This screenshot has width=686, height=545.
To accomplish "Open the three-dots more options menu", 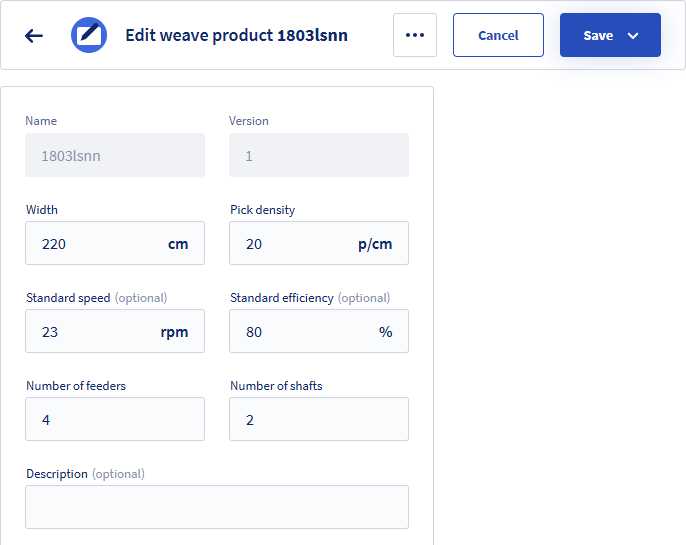I will [x=415, y=35].
